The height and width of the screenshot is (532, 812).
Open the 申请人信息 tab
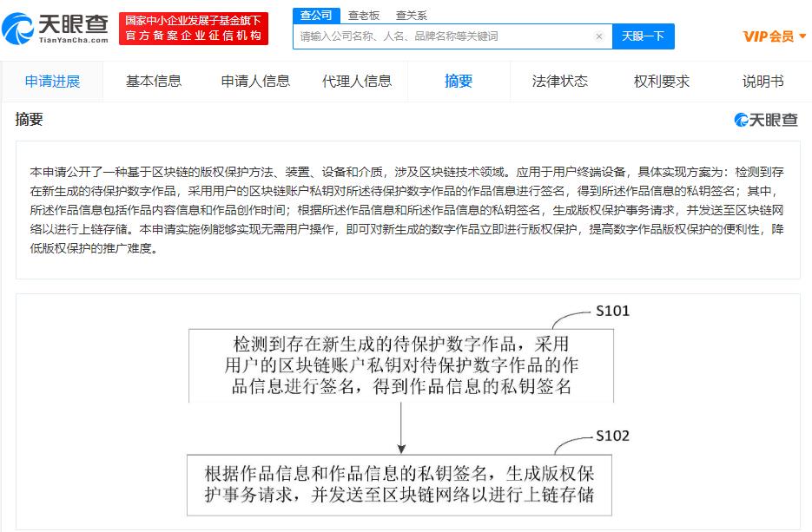tap(255, 82)
